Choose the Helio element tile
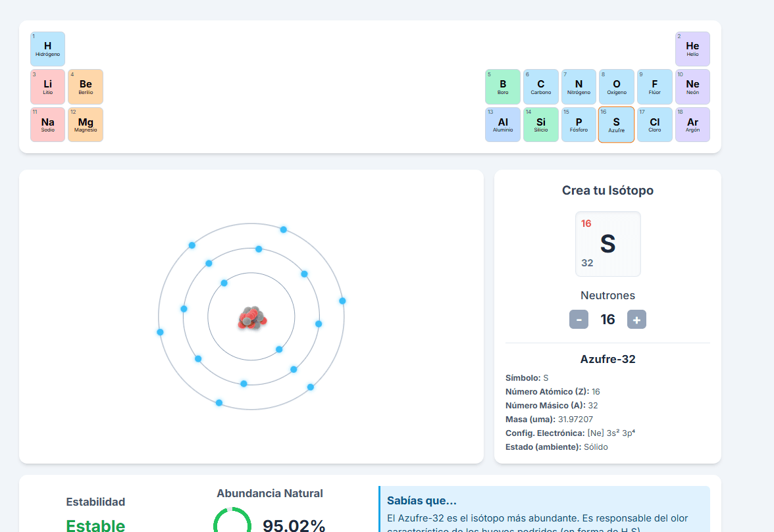The height and width of the screenshot is (532, 774). click(x=692, y=49)
